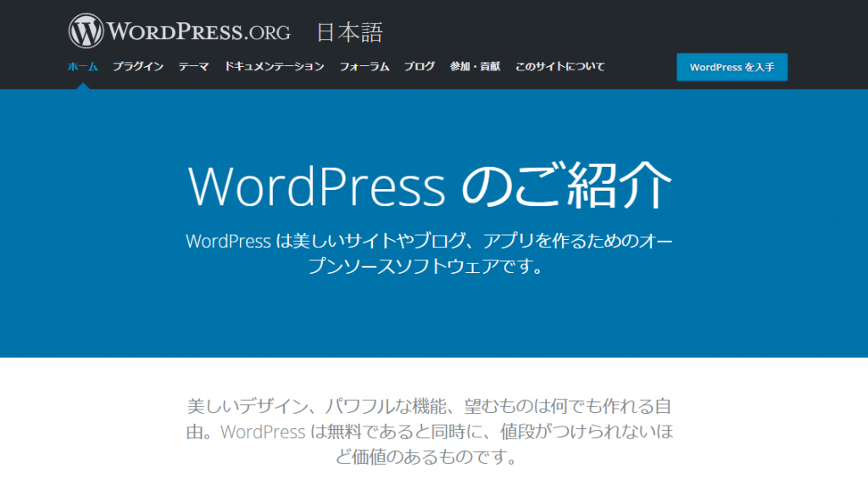Image resolution: width=868 pixels, height=496 pixels.
Task: Click the word WordPress in the gray paragraph
Action: 262,432
